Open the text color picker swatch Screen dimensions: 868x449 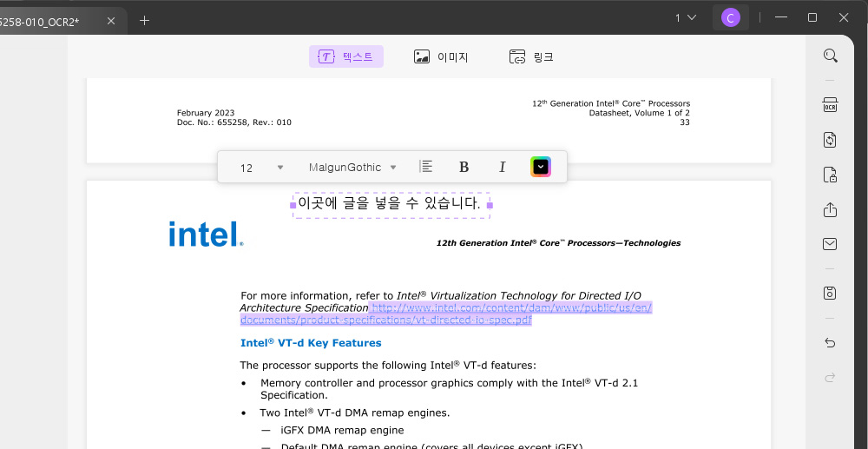coord(541,167)
